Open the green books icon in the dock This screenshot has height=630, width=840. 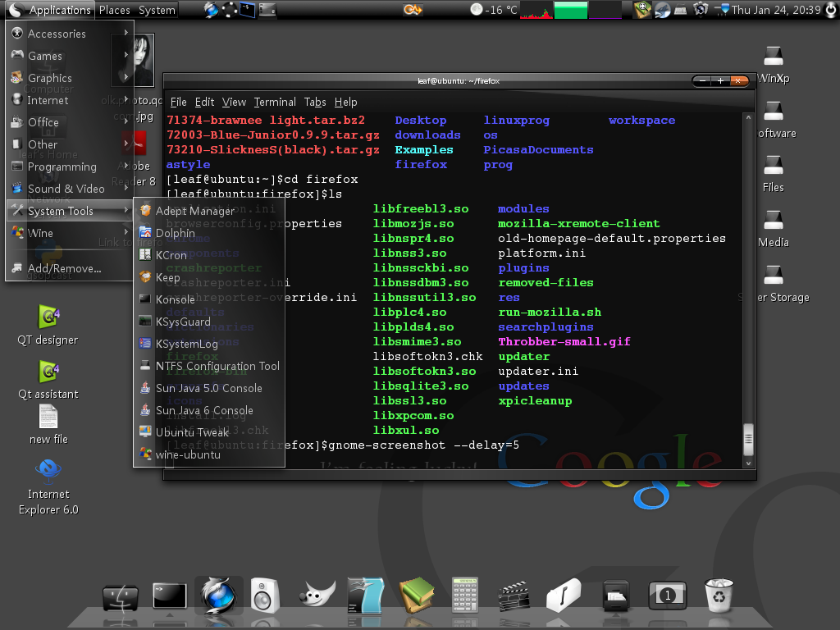pos(416,596)
